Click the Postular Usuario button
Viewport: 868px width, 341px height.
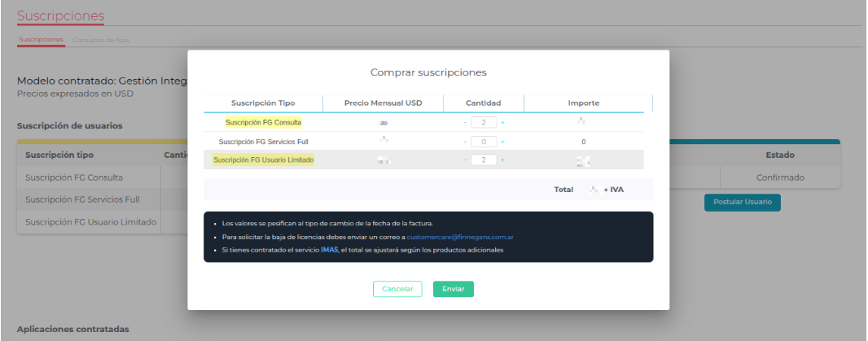[741, 203]
